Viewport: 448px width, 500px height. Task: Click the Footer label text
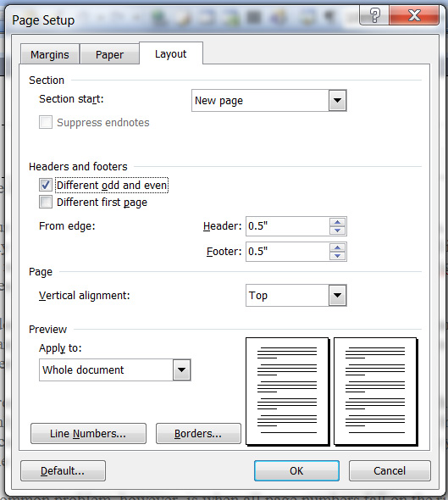(224, 252)
